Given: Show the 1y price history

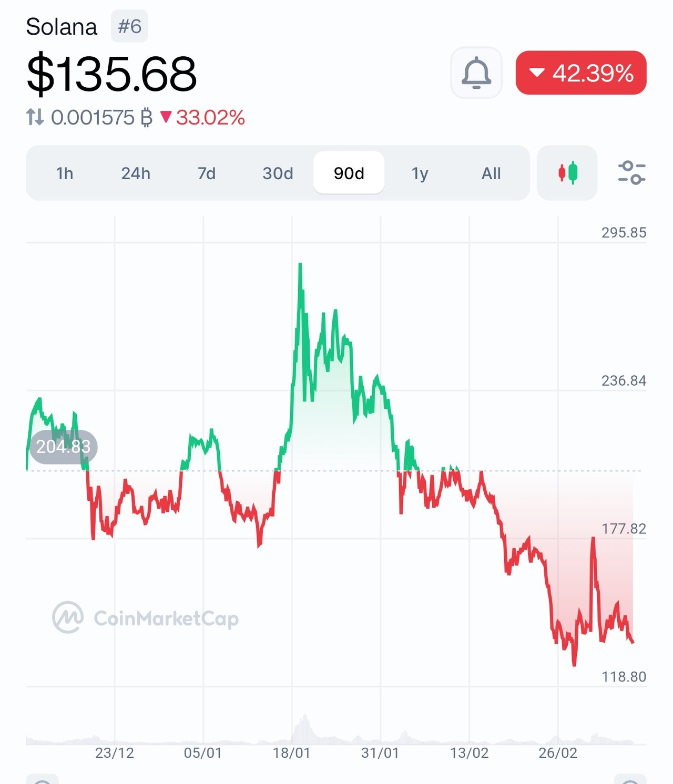Looking at the screenshot, I should [420, 173].
